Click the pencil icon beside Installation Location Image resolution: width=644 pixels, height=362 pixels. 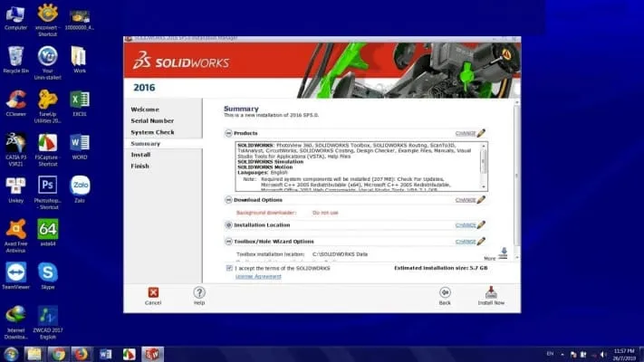click(x=481, y=224)
